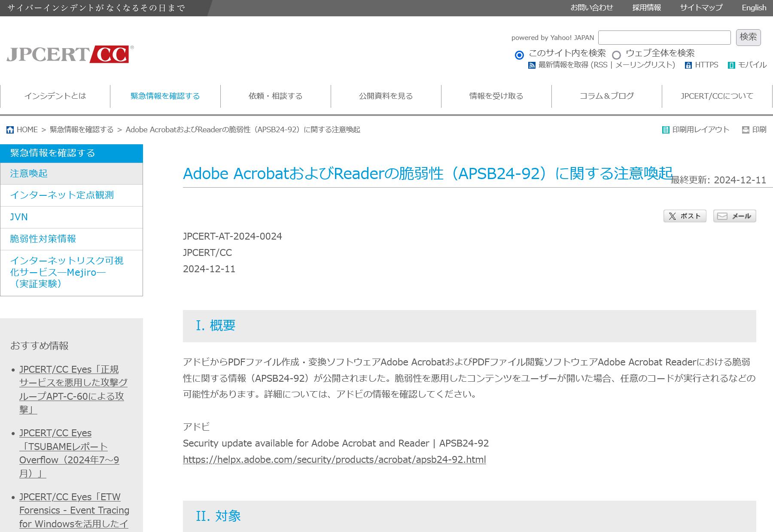Click the 検索 search button
This screenshot has height=532, width=773.
coord(749,37)
